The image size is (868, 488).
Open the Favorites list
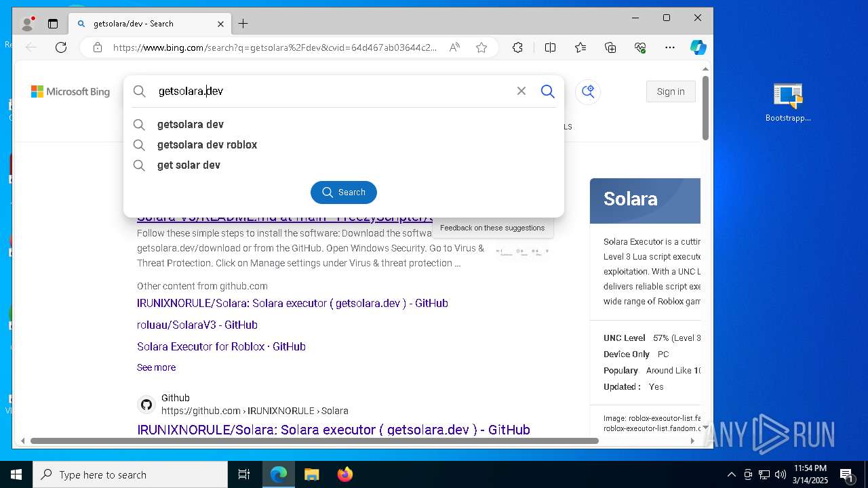[580, 47]
